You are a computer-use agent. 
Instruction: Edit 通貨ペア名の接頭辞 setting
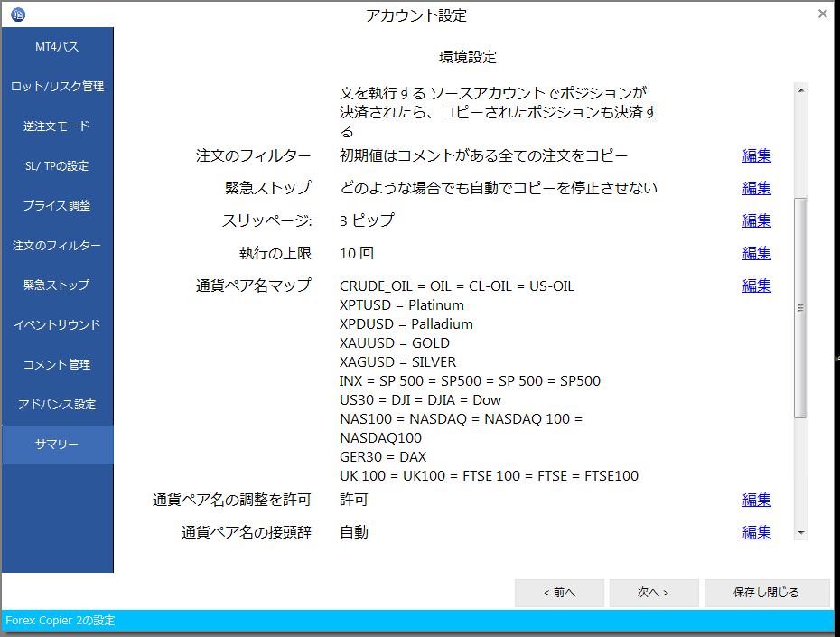756,532
